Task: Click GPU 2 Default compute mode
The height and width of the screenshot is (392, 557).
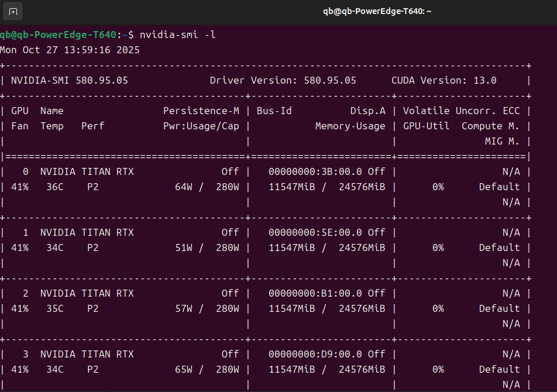Action: [x=500, y=308]
